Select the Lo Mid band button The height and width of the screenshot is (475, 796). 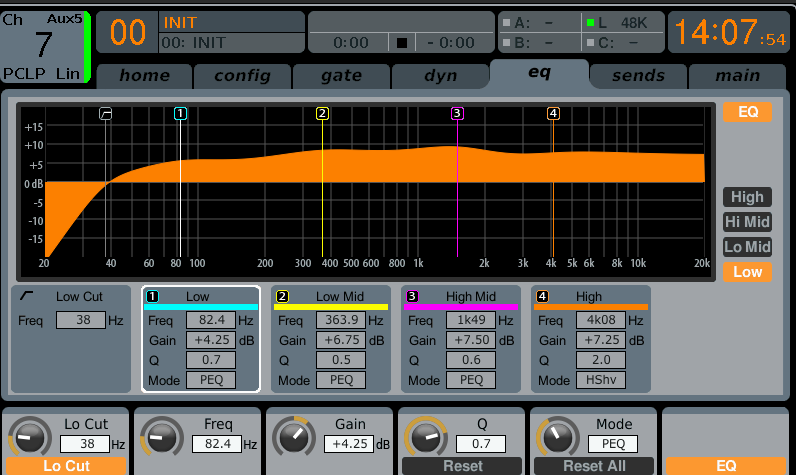tap(747, 247)
